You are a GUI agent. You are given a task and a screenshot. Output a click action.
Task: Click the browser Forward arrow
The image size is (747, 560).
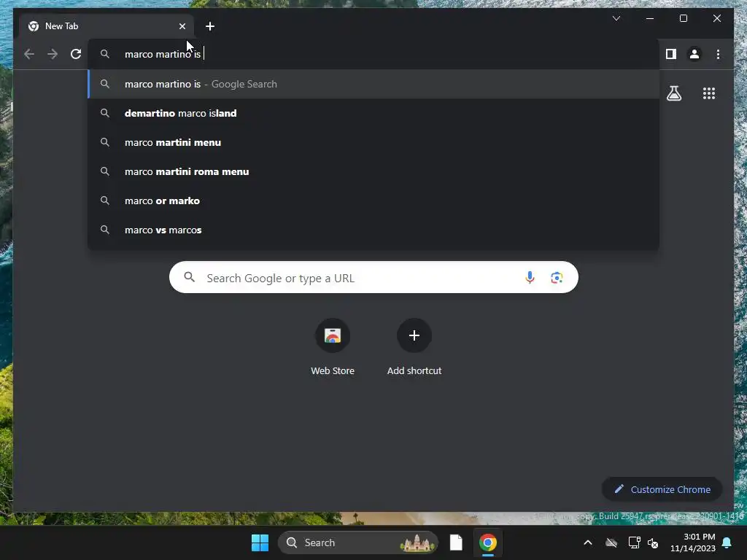[x=53, y=54]
